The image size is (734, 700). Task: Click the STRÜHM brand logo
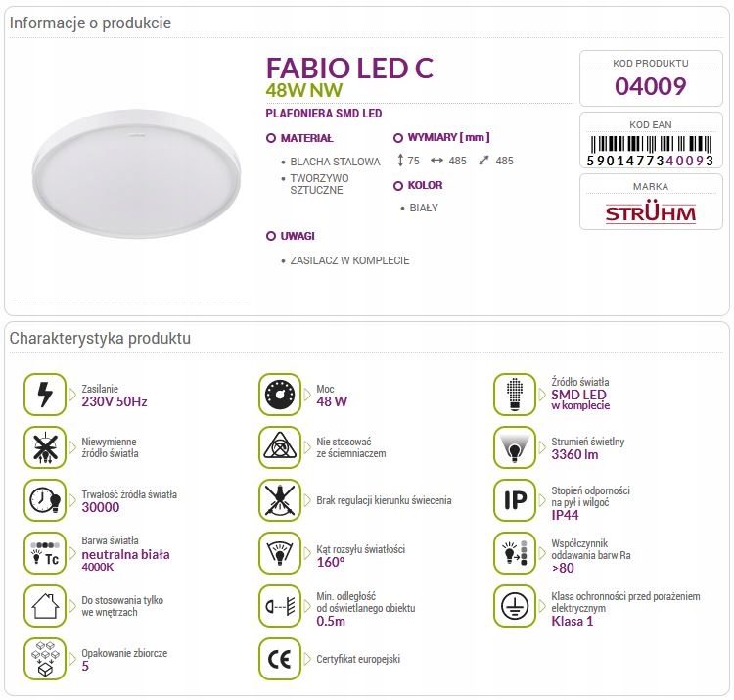pos(650,212)
